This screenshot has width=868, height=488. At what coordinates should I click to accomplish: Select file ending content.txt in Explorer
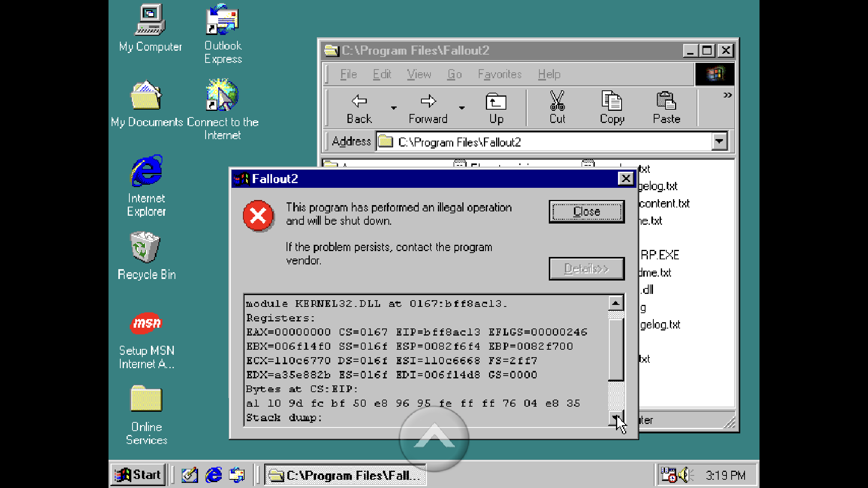point(664,204)
